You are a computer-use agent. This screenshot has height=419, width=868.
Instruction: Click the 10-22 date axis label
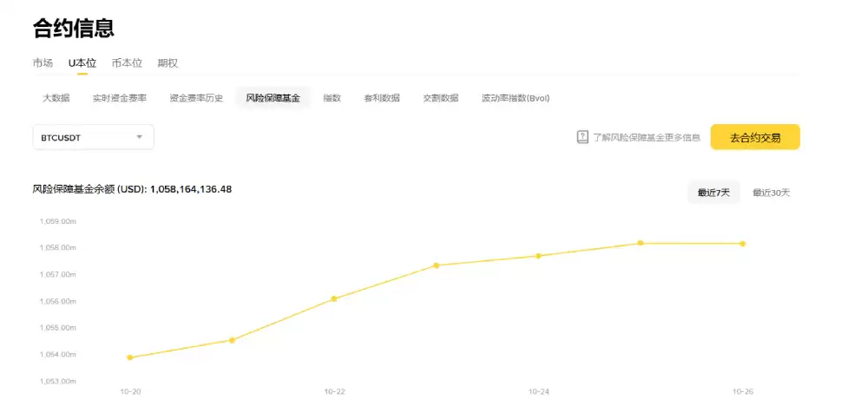coord(334,391)
